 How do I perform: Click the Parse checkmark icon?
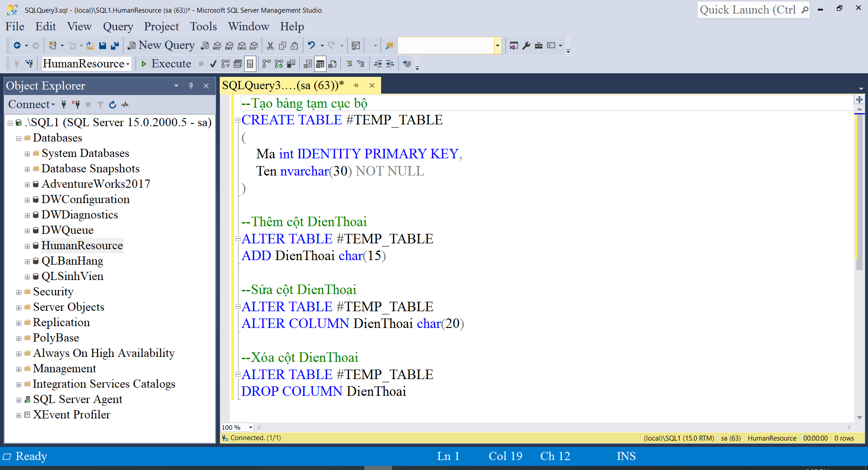pos(213,64)
